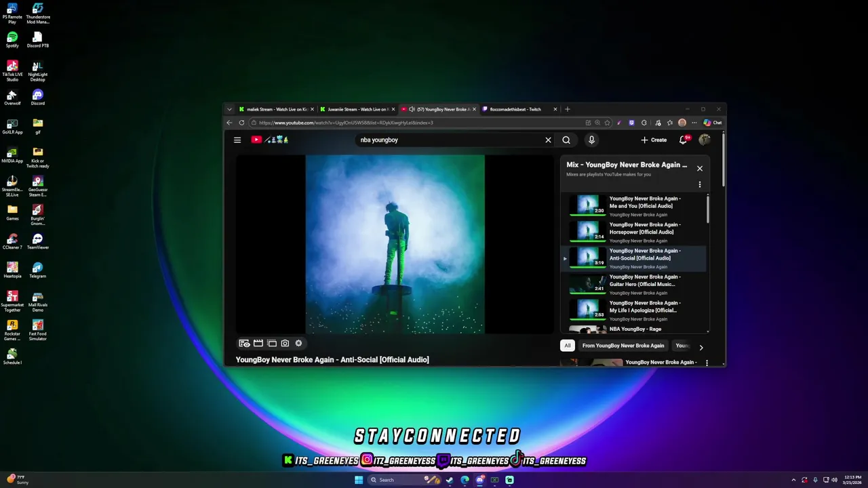Show hidden system tray icons

[x=793, y=480]
